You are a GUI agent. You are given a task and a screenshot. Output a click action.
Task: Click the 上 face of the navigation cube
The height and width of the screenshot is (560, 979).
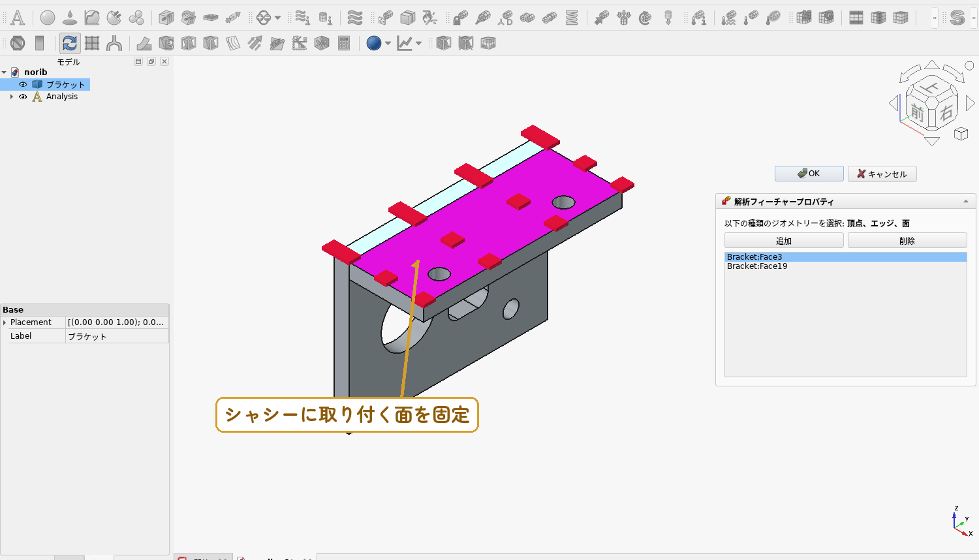pos(931,88)
